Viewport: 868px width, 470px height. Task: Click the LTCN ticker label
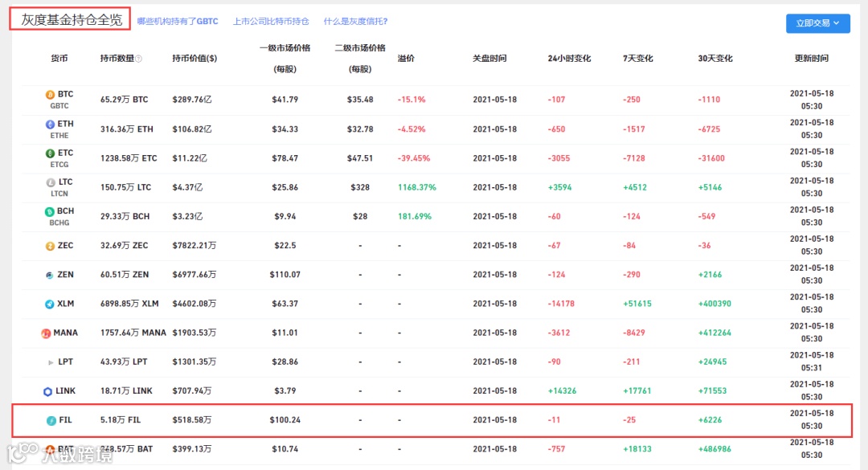[x=59, y=194]
